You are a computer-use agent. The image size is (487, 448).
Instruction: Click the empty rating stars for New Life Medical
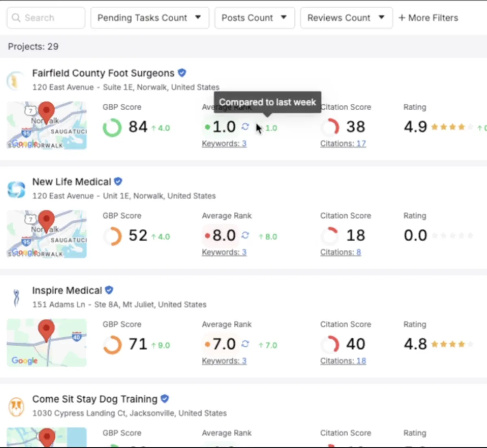(452, 236)
